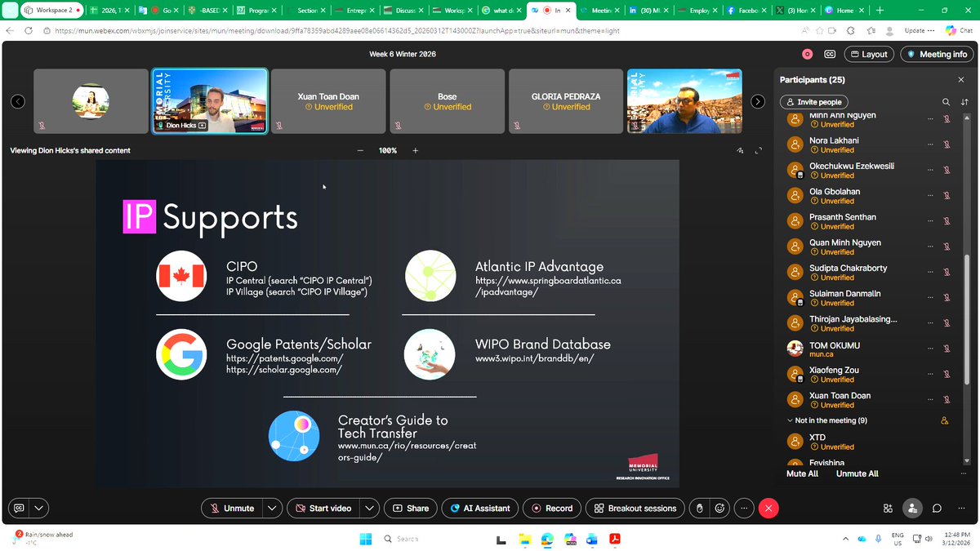Open more options for Ola Gbolahan

pyautogui.click(x=930, y=195)
